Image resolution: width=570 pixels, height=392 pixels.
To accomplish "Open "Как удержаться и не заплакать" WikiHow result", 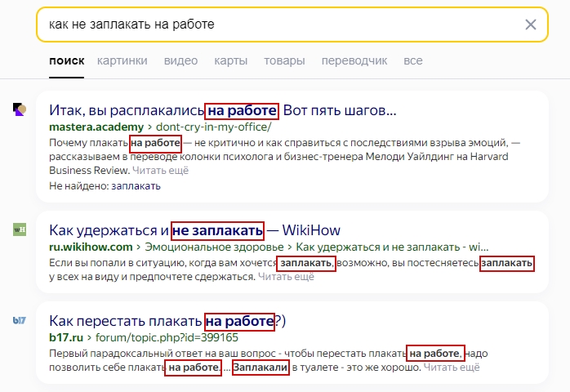I will [x=194, y=229].
